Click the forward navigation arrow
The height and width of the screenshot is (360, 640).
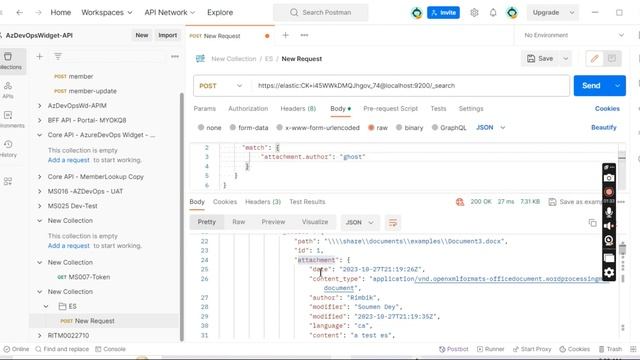(x=38, y=13)
